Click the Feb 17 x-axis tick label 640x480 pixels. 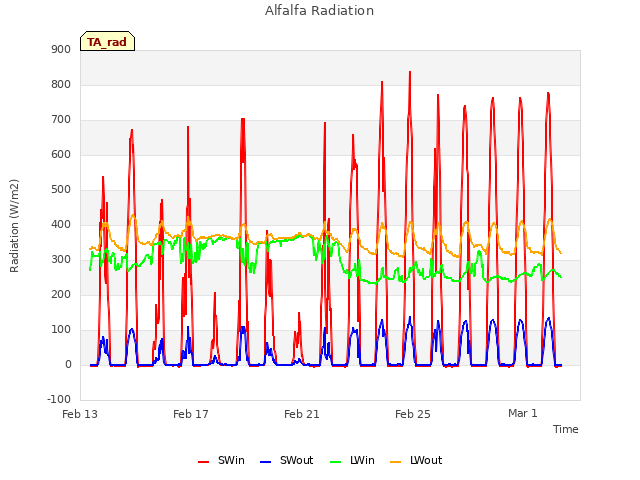[191, 414]
